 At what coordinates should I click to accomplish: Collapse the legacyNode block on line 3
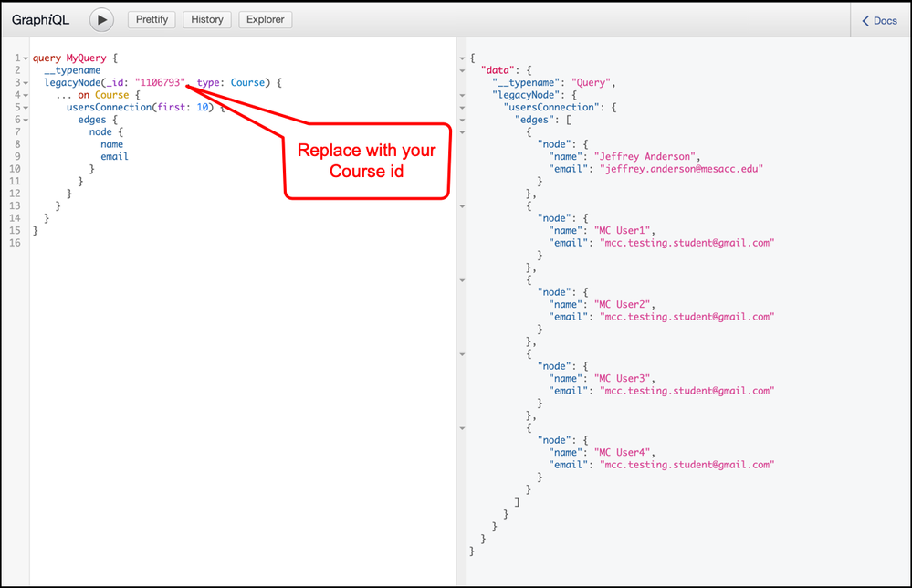(25, 82)
